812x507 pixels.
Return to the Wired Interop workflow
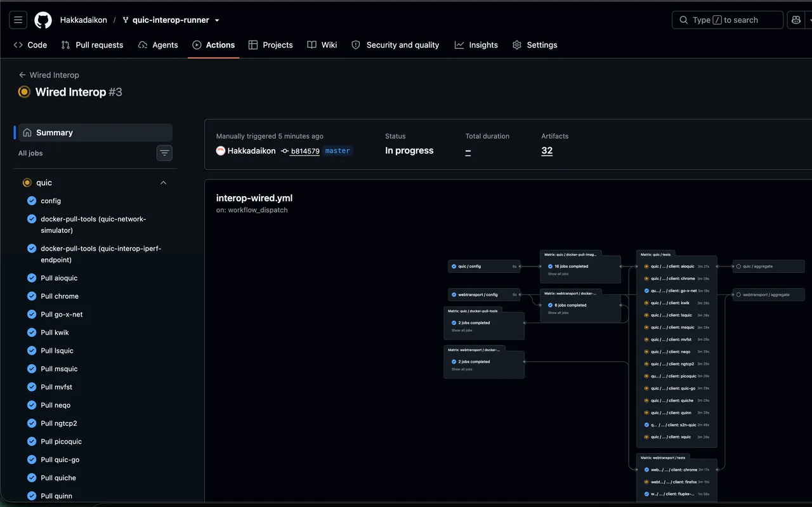[x=54, y=75]
